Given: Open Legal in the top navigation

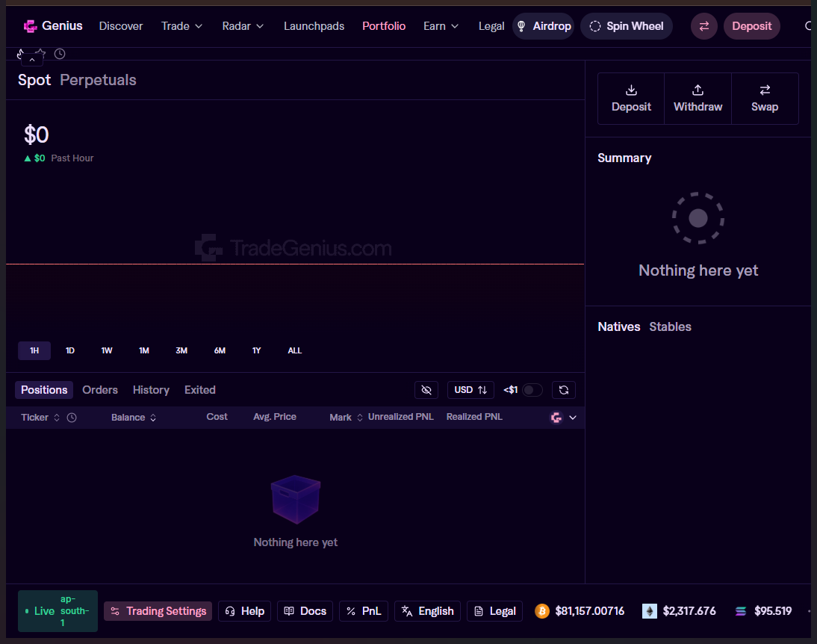Looking at the screenshot, I should [x=491, y=26].
